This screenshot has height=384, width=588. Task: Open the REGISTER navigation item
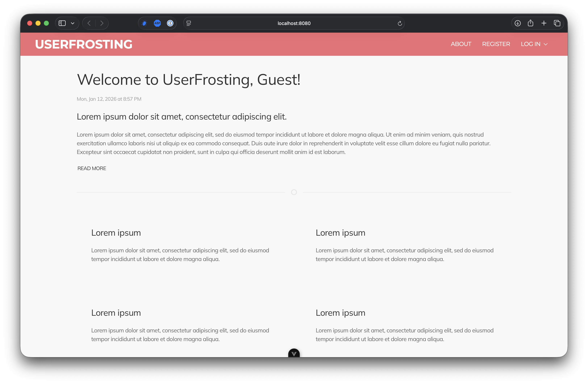coord(496,44)
